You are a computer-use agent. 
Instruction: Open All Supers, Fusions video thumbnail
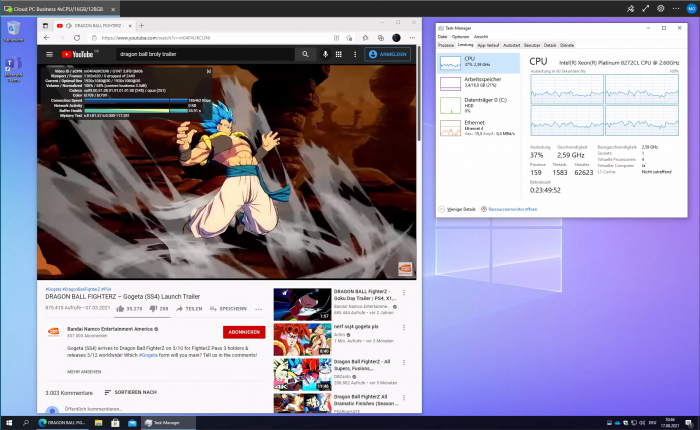(x=302, y=374)
